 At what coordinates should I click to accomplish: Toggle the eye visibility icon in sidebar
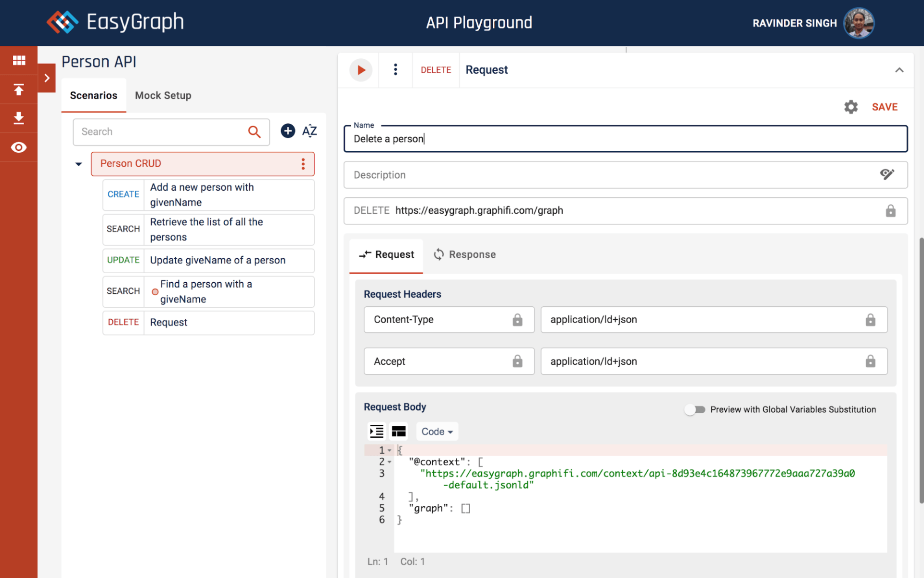click(19, 147)
